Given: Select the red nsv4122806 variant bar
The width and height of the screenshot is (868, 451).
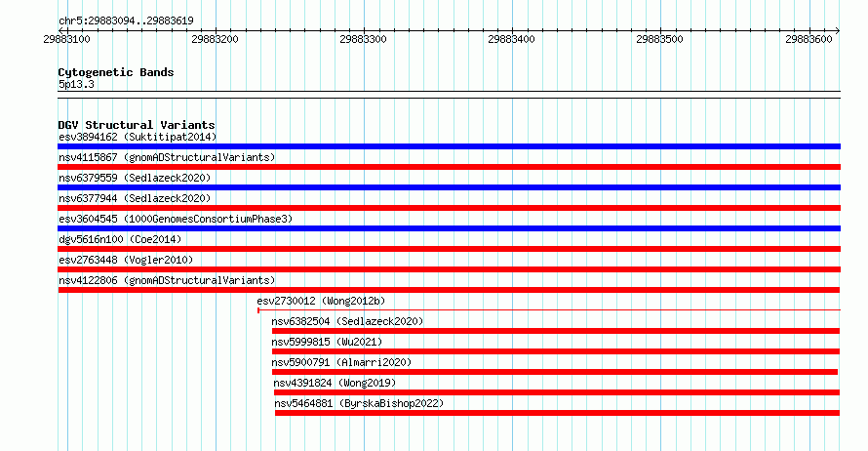Looking at the screenshot, I should 449,290.
